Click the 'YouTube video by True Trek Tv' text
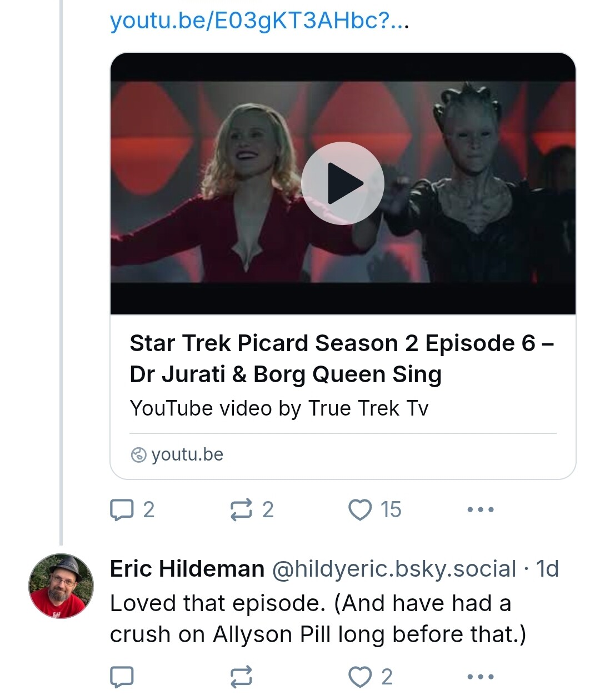 coord(279,408)
